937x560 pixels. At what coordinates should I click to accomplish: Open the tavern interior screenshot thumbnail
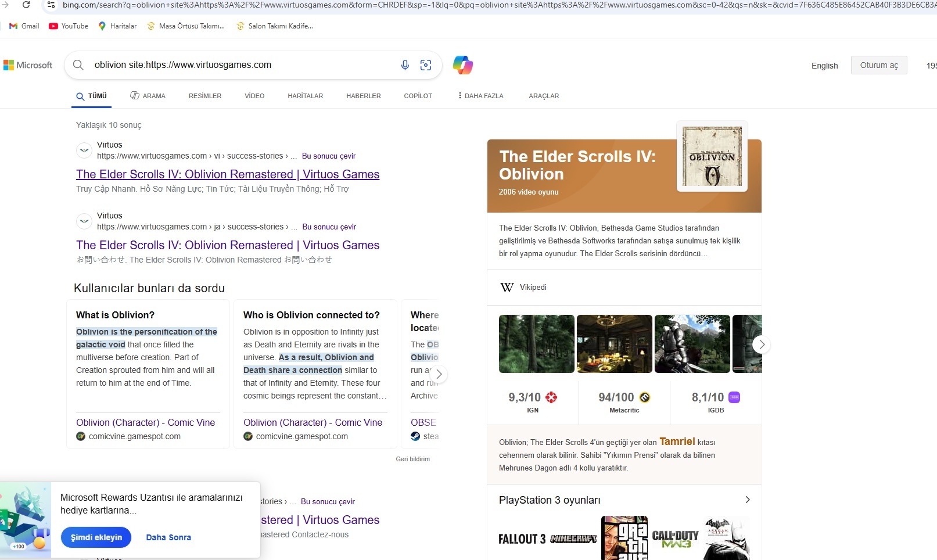(x=615, y=344)
